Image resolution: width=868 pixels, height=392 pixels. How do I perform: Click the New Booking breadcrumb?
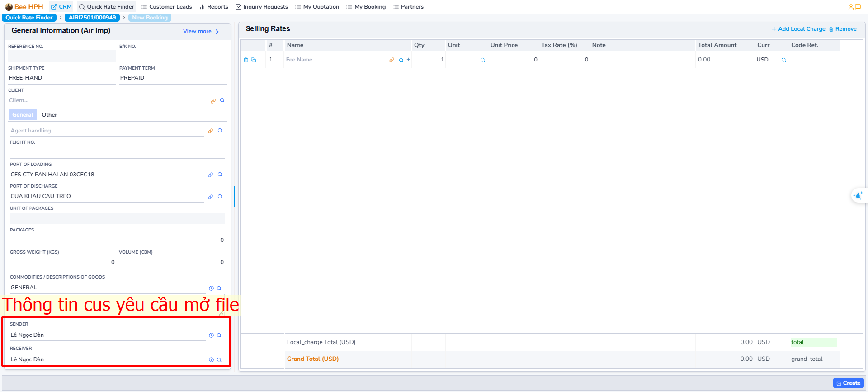coord(150,18)
